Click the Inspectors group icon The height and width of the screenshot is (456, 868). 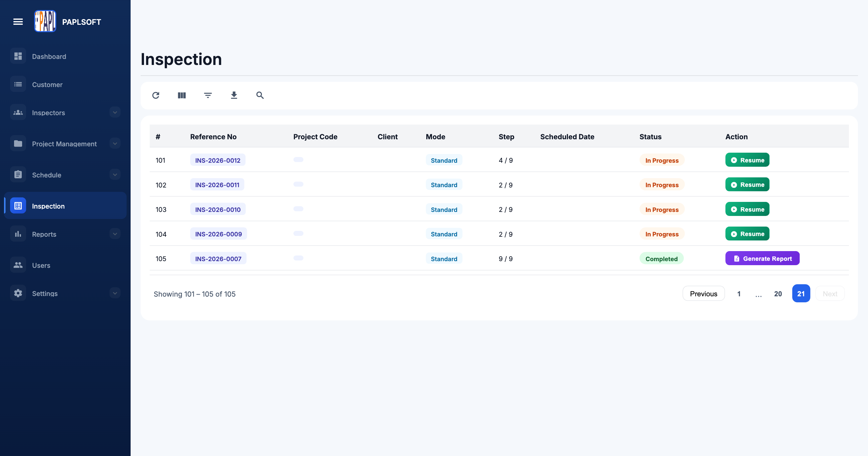click(x=18, y=112)
